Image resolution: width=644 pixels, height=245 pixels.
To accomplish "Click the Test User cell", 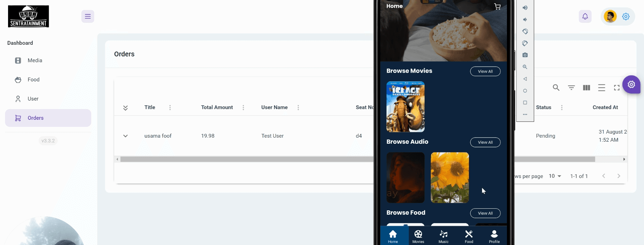I will click(x=272, y=136).
